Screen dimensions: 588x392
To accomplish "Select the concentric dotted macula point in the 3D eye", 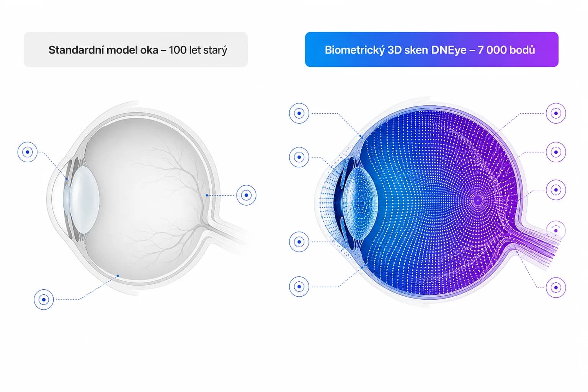I will [478, 199].
